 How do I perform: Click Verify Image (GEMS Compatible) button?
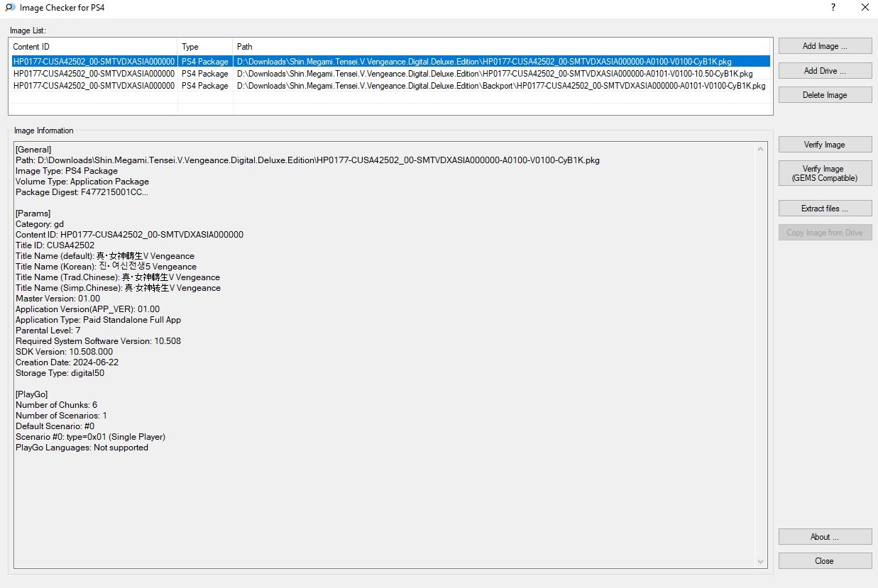click(x=825, y=174)
